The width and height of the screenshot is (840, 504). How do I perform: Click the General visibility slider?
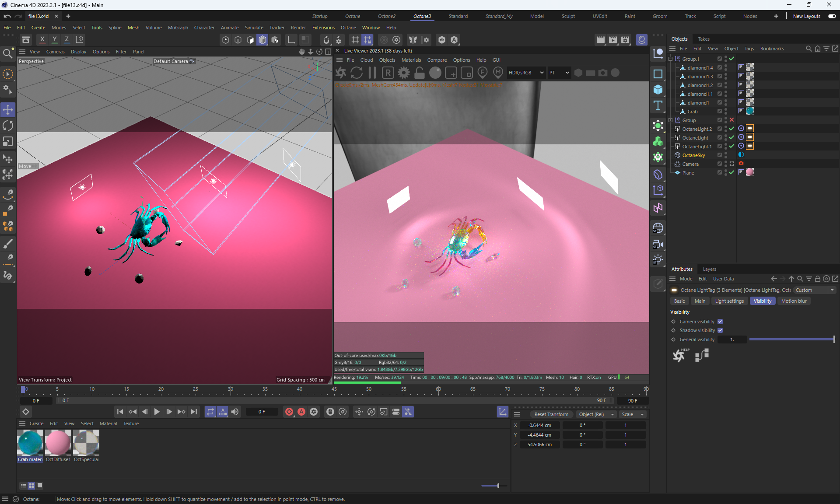(791, 339)
